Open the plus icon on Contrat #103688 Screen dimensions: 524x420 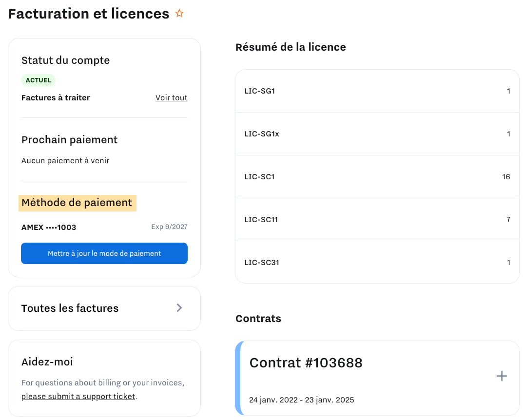point(502,376)
